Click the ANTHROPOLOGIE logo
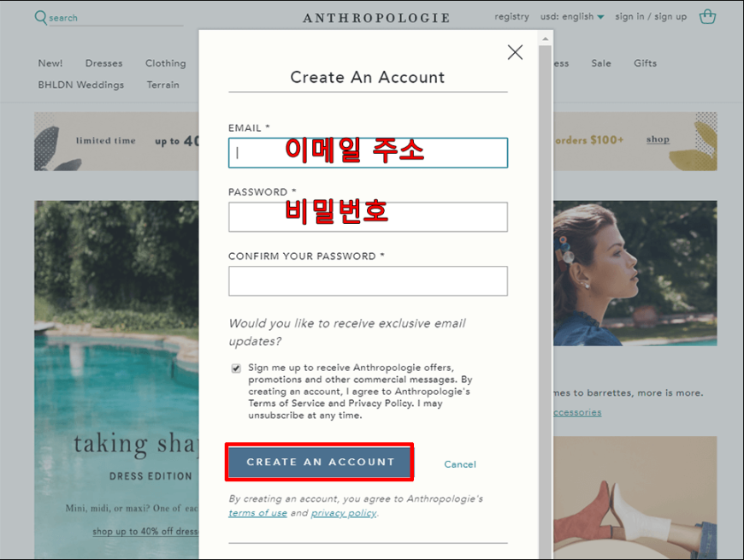 click(x=377, y=18)
